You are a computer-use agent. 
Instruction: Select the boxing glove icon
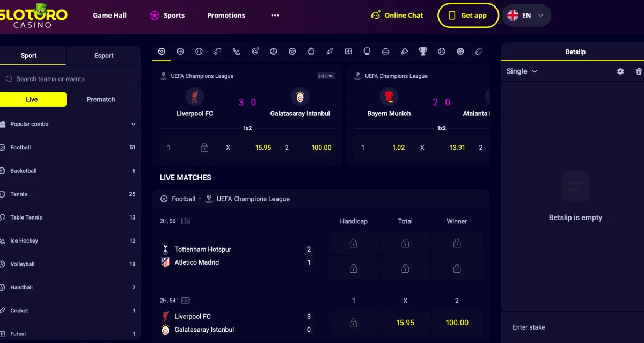point(367,52)
